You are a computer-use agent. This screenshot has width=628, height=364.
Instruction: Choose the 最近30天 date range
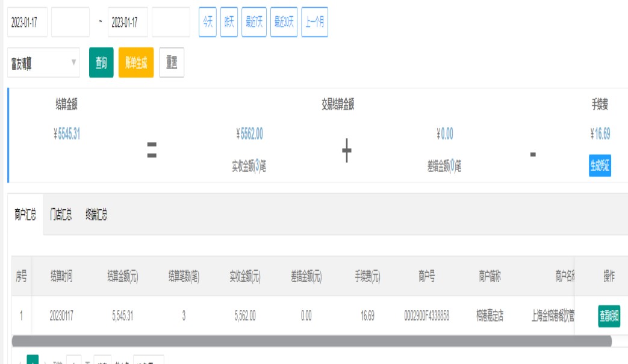tap(284, 22)
